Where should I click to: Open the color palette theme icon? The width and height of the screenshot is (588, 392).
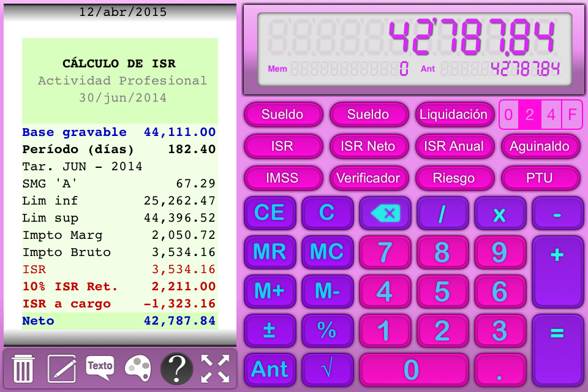point(138,368)
